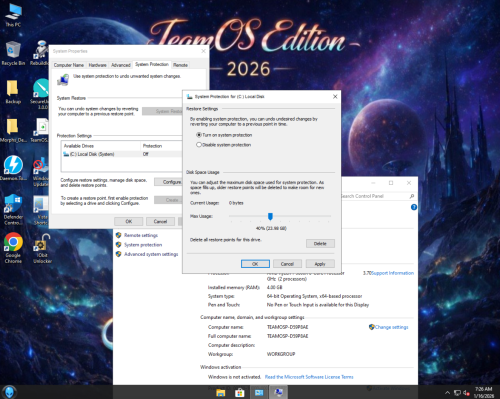Open the network icon in system tray
The image size is (500, 399).
click(x=457, y=393)
